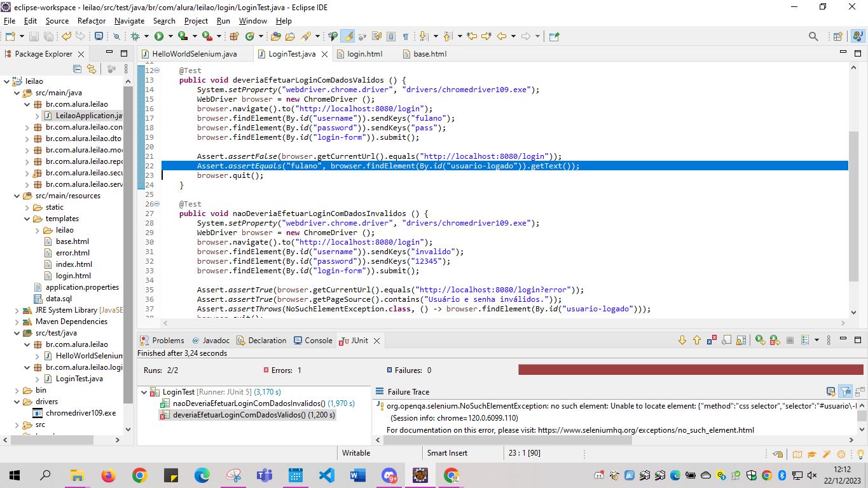Screen dimensions: 868x488
Task: Collapse the templates folder
Action: click(27, 219)
